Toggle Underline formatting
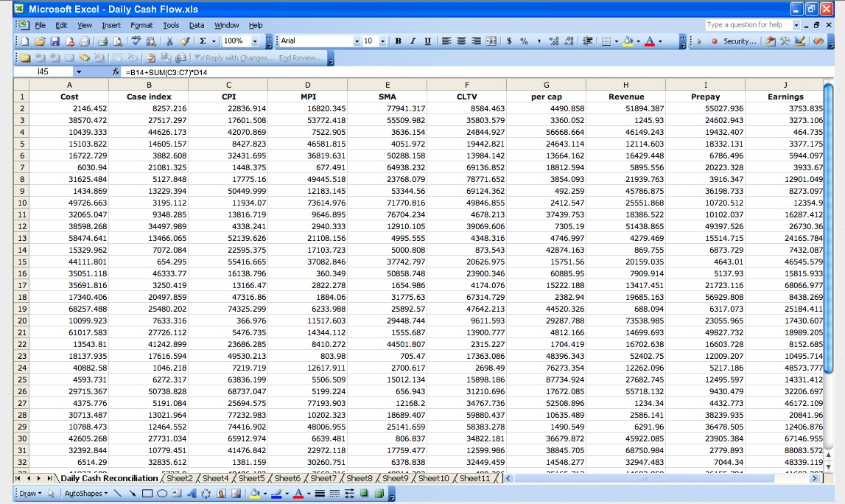Screen dimensions: 845x504 coord(427,41)
